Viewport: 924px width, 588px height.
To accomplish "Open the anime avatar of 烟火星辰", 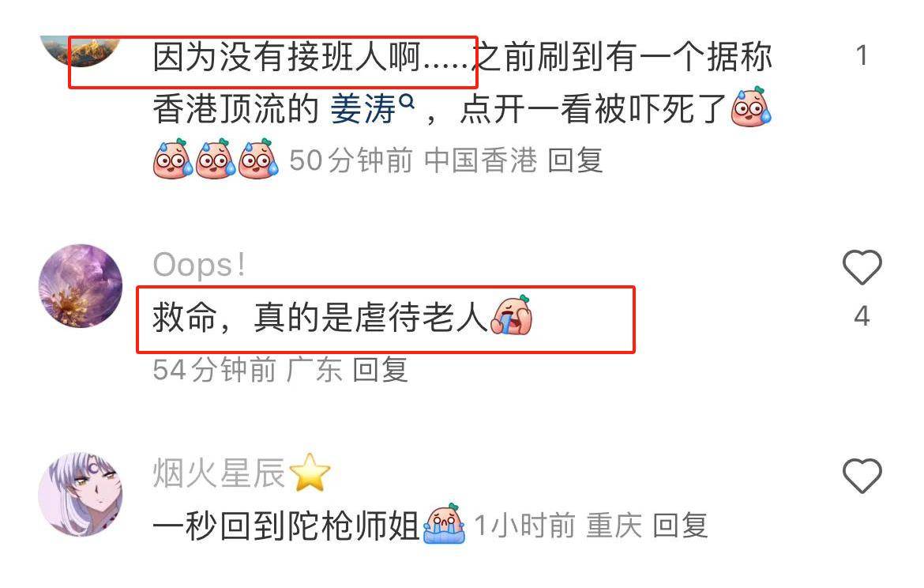I will (x=80, y=494).
